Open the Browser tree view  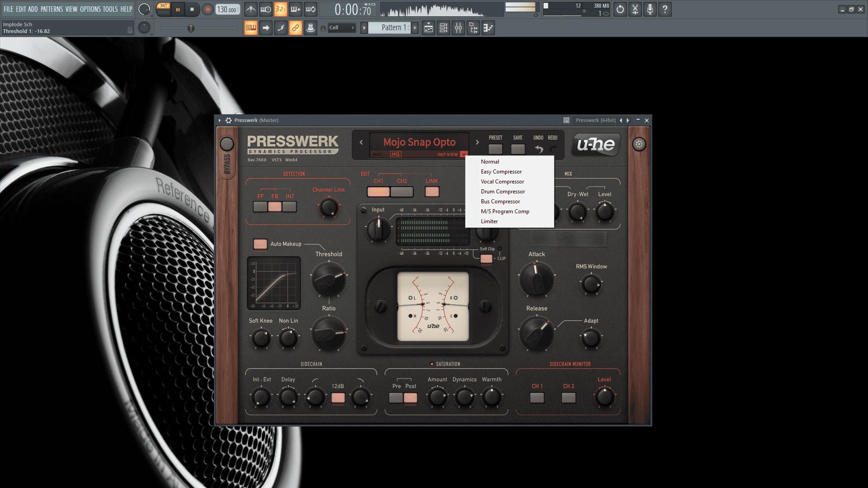coord(473,28)
